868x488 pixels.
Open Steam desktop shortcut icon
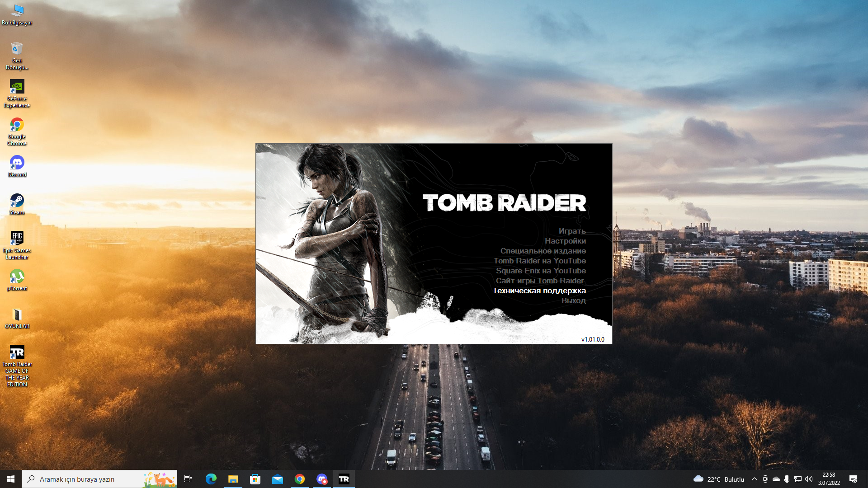tap(17, 201)
